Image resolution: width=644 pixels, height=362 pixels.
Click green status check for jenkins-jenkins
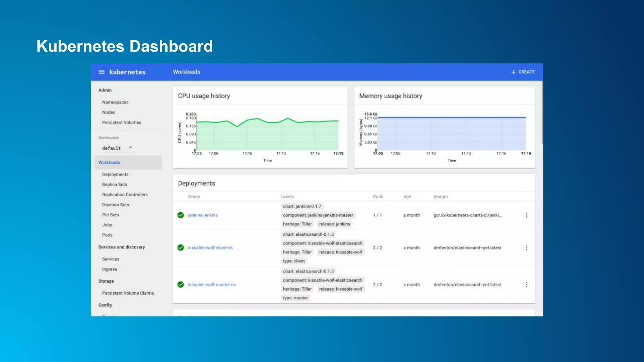(180, 215)
